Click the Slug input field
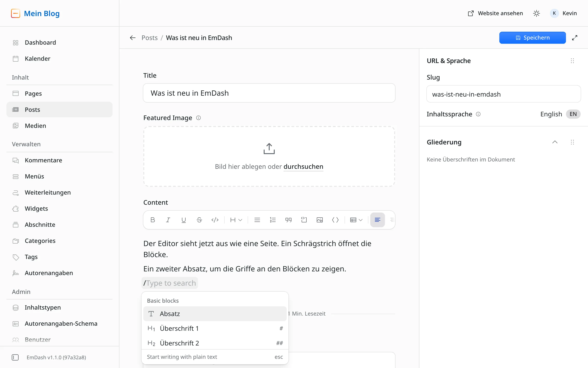This screenshot has height=368, width=588. (503, 94)
